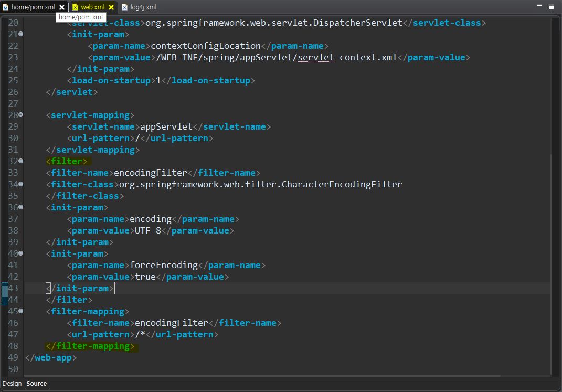Click on contextConfigLocation text in line 22
562x392 pixels.
[x=206, y=46]
